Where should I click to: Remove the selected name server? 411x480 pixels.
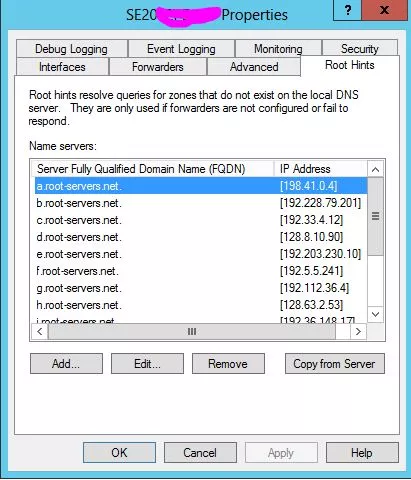(x=228, y=364)
